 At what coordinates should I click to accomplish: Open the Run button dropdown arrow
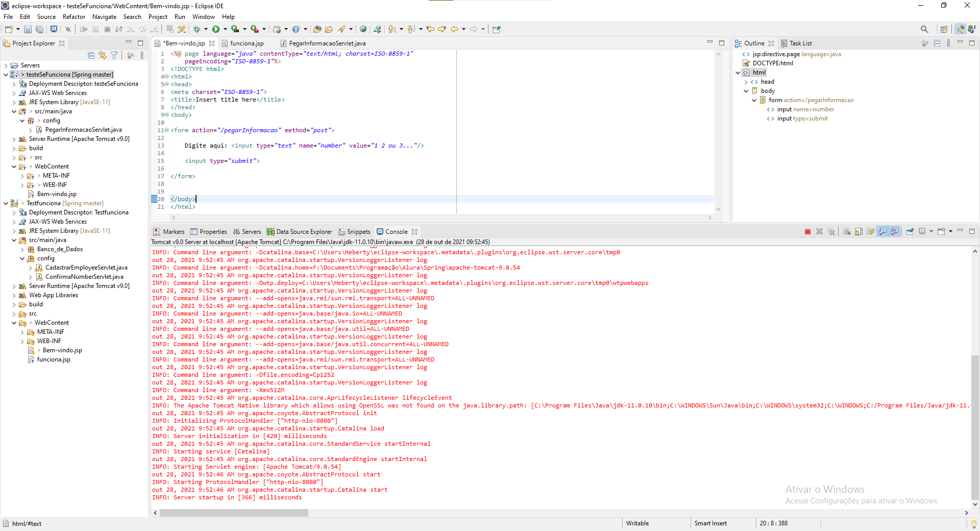[x=225, y=29]
